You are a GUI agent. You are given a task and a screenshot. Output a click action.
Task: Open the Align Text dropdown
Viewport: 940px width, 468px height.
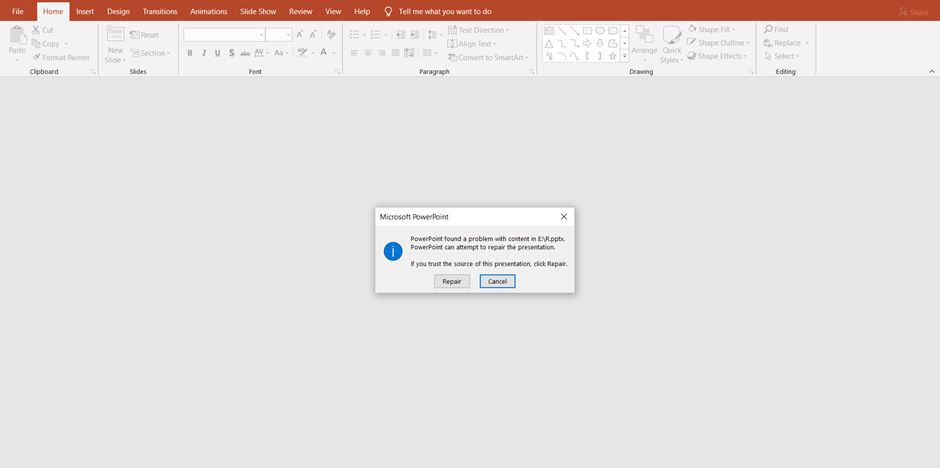coord(472,44)
